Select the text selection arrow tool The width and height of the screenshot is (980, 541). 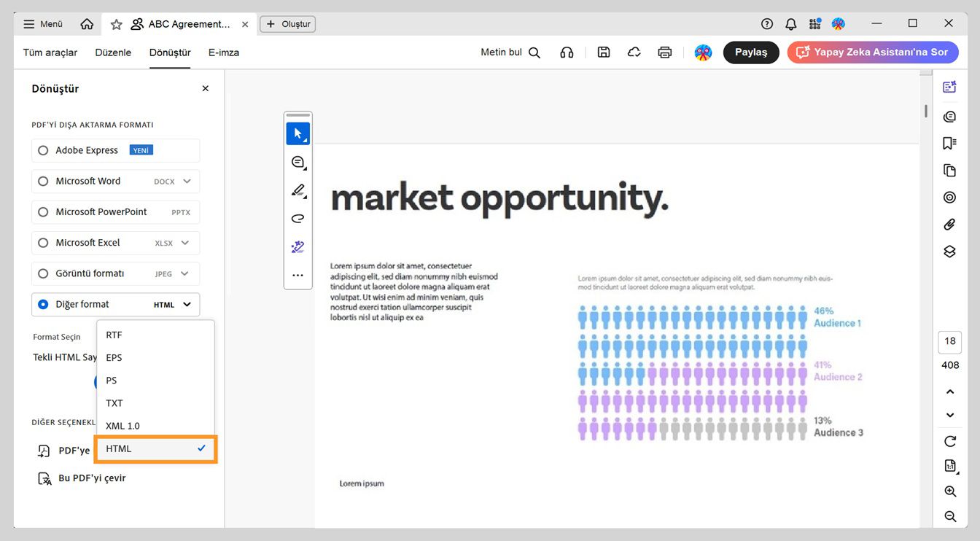[298, 133]
